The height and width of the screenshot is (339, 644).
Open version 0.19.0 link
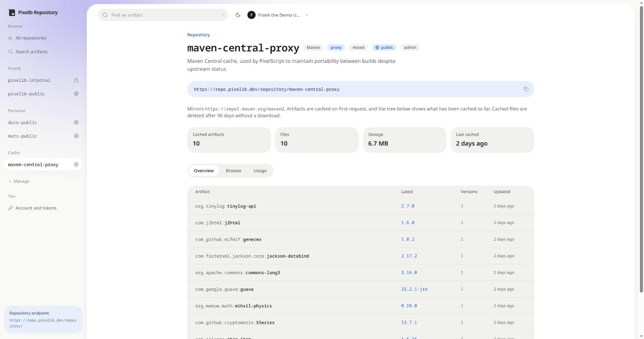409,306
